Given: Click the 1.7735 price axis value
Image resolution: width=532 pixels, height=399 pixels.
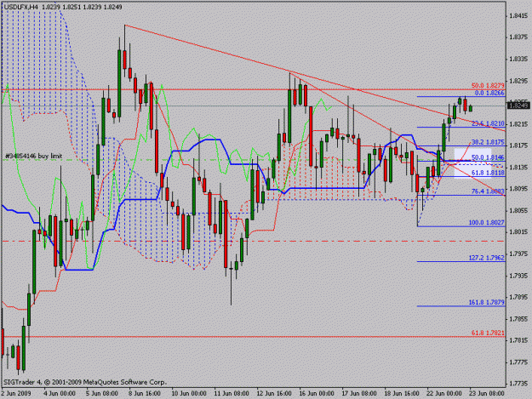Looking at the screenshot, I should [x=518, y=384].
